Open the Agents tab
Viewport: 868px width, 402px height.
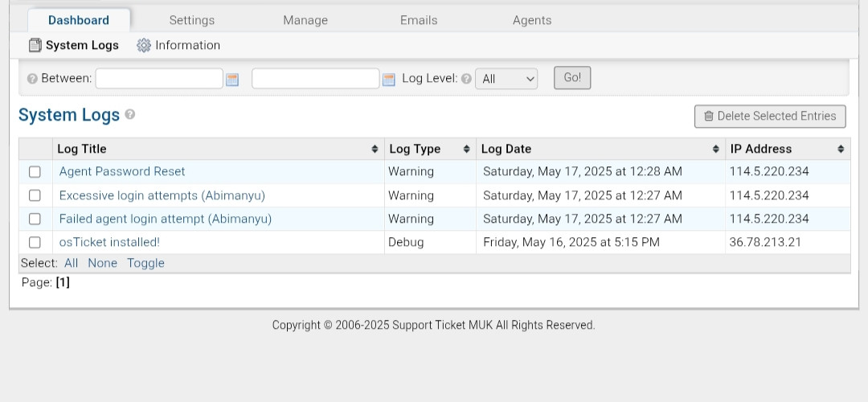[x=532, y=20]
